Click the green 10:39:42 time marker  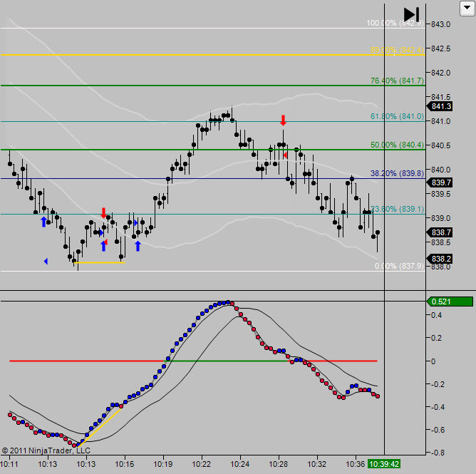pos(383,464)
